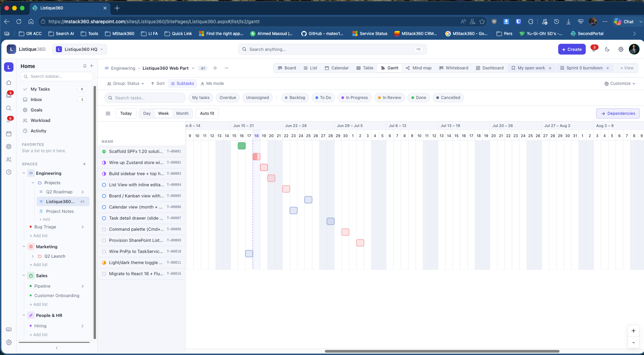Open goals target icon in left rail
This screenshot has height=355, width=644.
tap(9, 147)
